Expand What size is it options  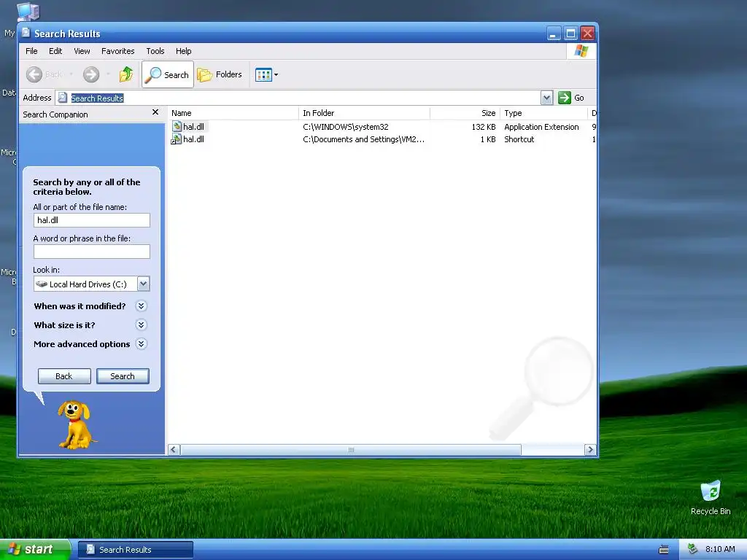tap(141, 324)
